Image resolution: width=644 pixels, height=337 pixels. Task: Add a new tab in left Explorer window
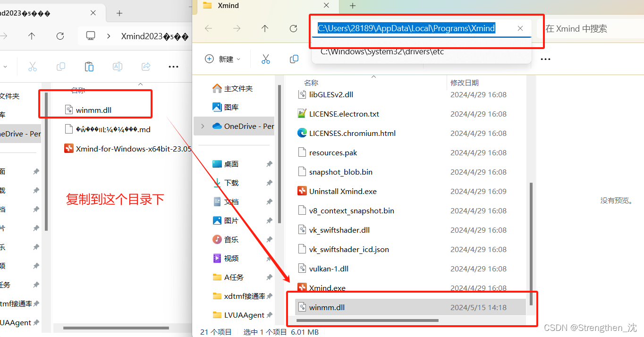pyautogui.click(x=119, y=13)
